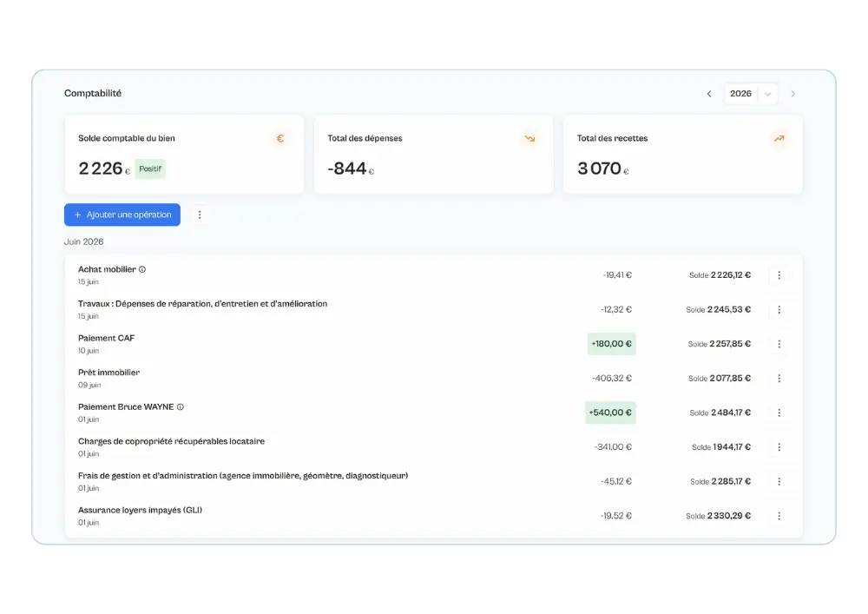
Task: Click Total des dépenses card title
Action: pos(365,138)
